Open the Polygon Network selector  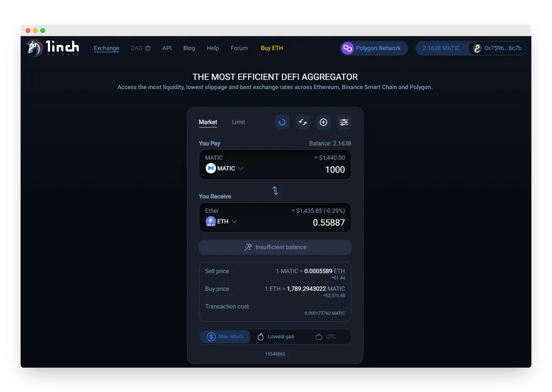pyautogui.click(x=374, y=48)
